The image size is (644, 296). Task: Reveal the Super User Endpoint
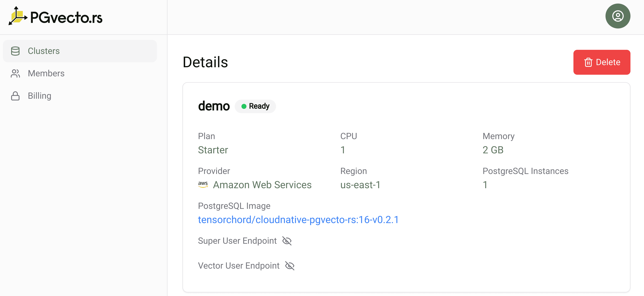pyautogui.click(x=287, y=241)
